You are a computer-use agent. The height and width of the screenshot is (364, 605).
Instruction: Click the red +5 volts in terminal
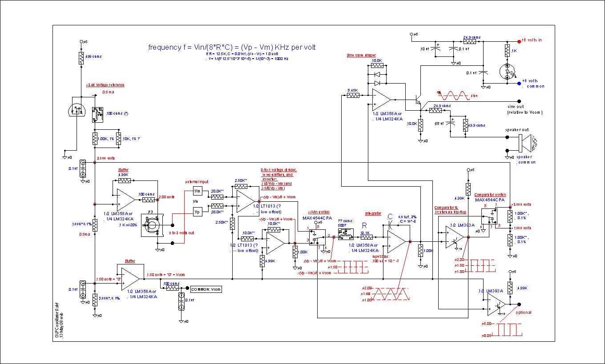[x=519, y=41]
